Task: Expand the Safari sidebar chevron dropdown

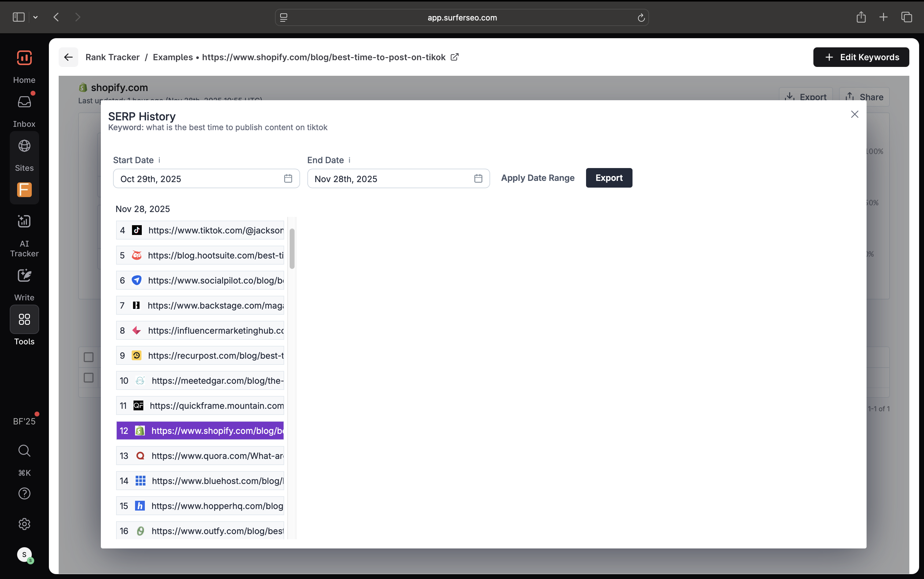Action: [x=35, y=17]
